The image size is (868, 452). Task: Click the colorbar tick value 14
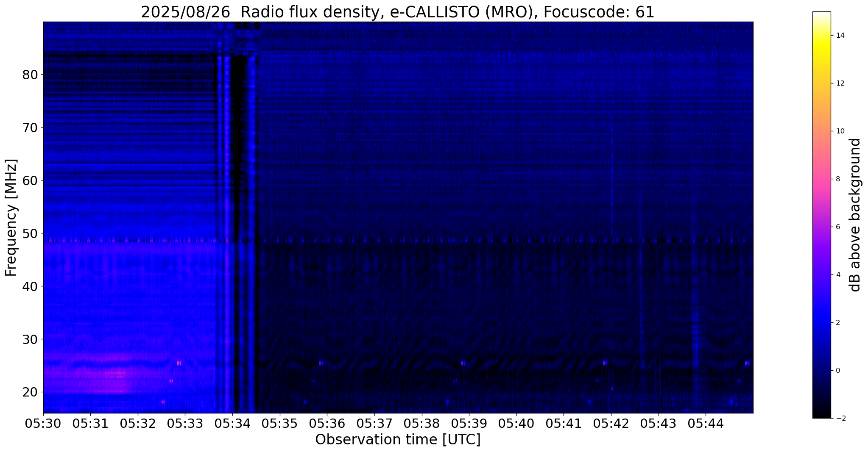click(x=840, y=36)
